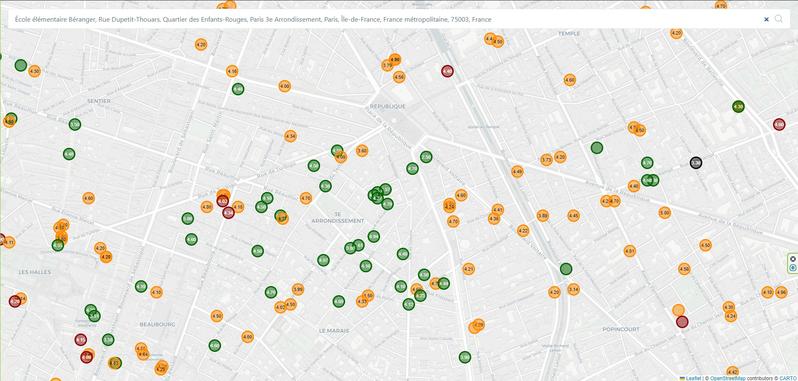
Task: Click the orange 3.14 marker
Action: 574,289
